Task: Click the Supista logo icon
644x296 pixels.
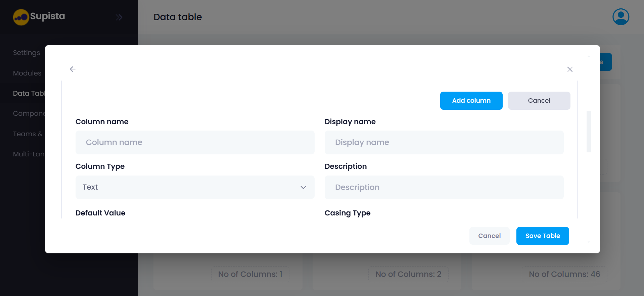Action: (x=21, y=17)
